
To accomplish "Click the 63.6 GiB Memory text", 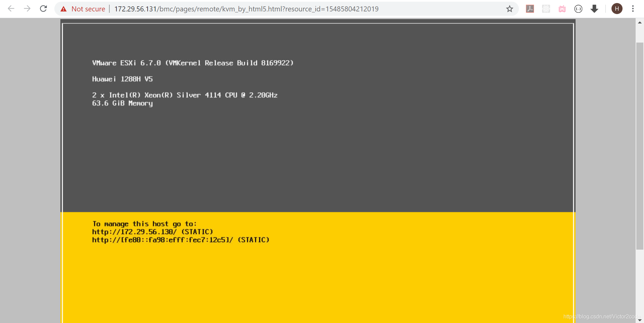I will click(x=122, y=104).
